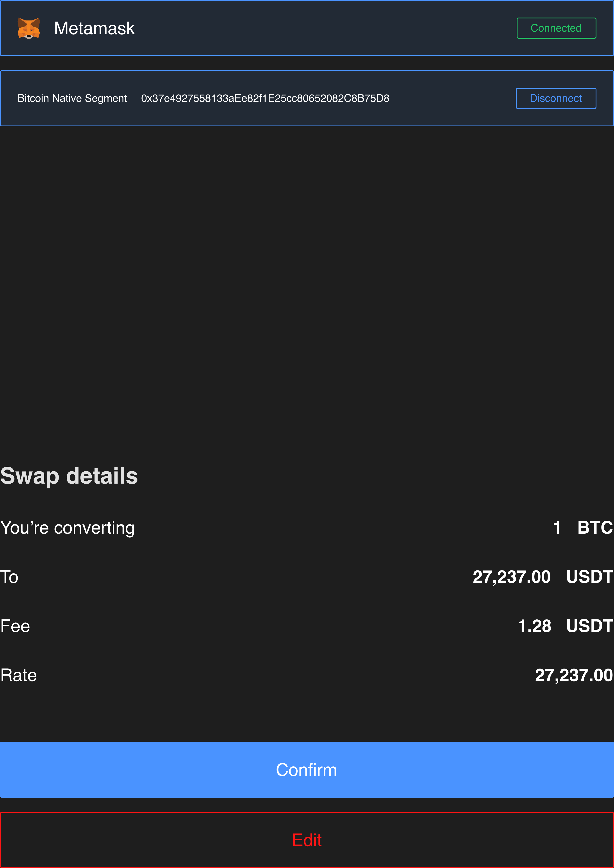This screenshot has height=868, width=614.
Task: Click USDT symbol in the Fee row
Action: 589,626
